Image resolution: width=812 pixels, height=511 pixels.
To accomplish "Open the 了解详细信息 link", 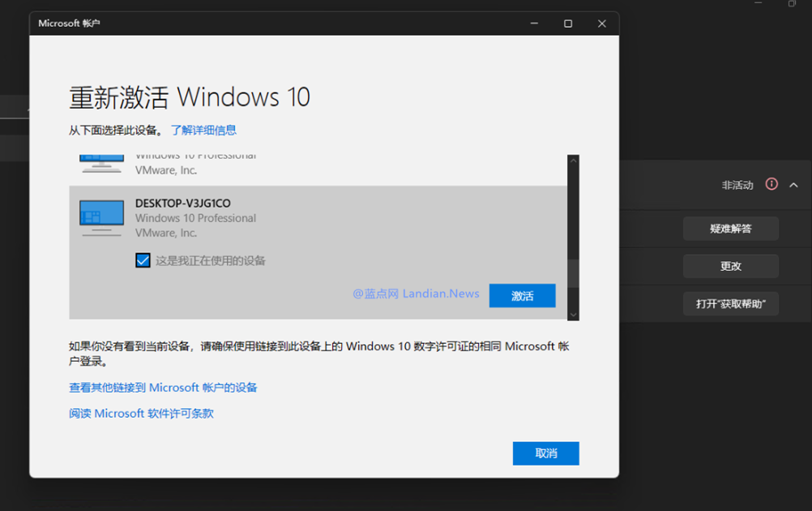I will point(203,130).
